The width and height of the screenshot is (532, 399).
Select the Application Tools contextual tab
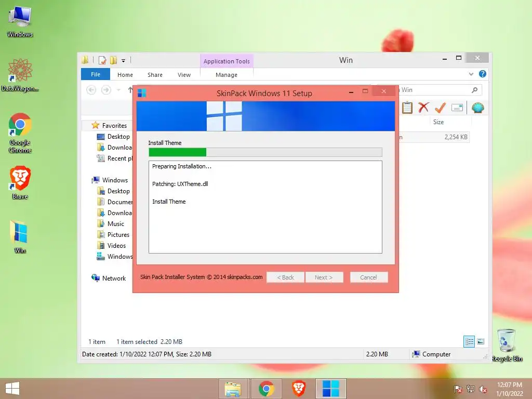click(227, 61)
